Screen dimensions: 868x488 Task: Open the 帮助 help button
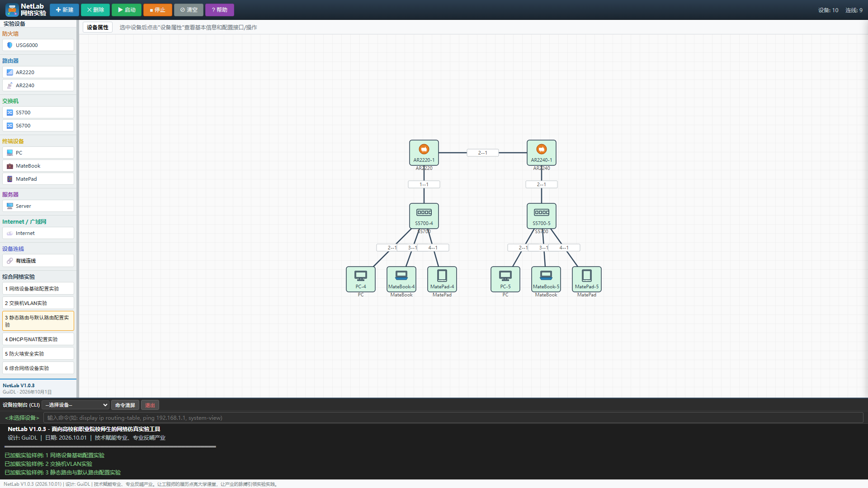220,10
